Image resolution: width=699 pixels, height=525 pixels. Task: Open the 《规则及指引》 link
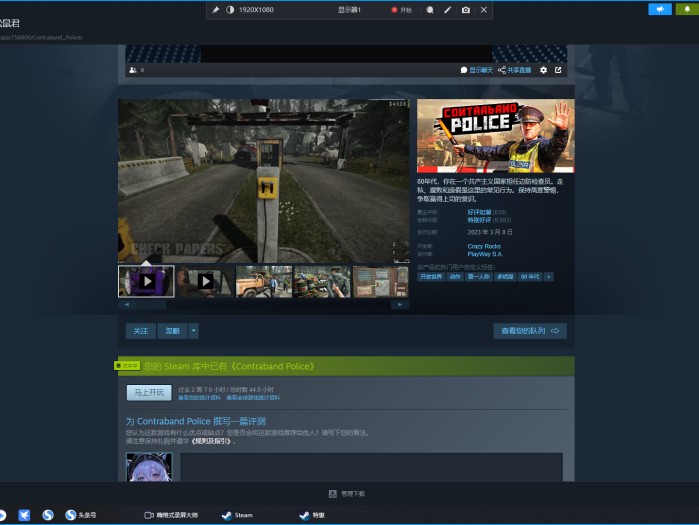[x=211, y=441]
